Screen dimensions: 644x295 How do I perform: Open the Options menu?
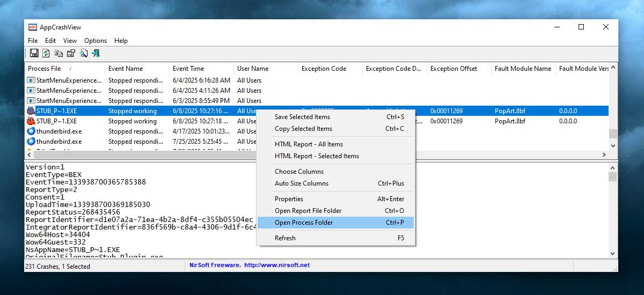(96, 41)
